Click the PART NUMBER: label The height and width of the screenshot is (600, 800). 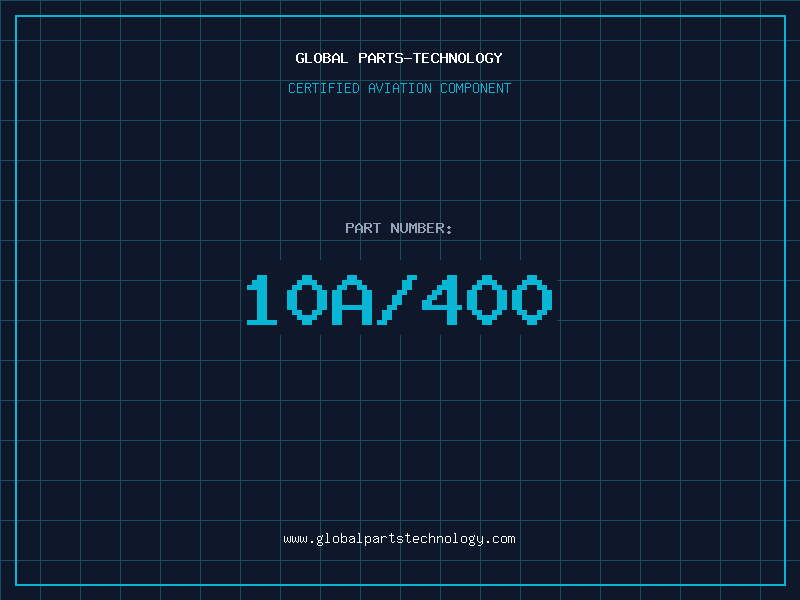pos(399,228)
